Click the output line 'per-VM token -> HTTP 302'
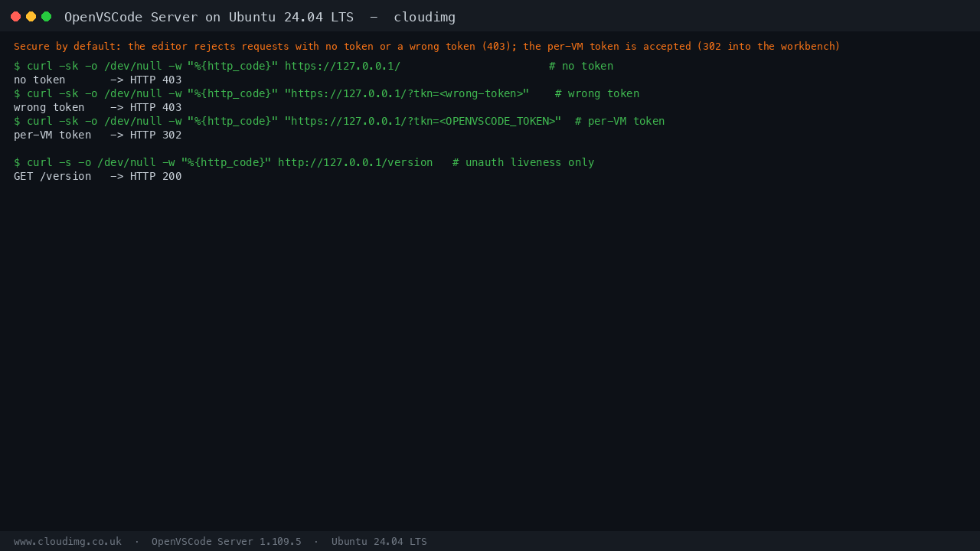This screenshot has height=551, width=980. pyautogui.click(x=98, y=135)
